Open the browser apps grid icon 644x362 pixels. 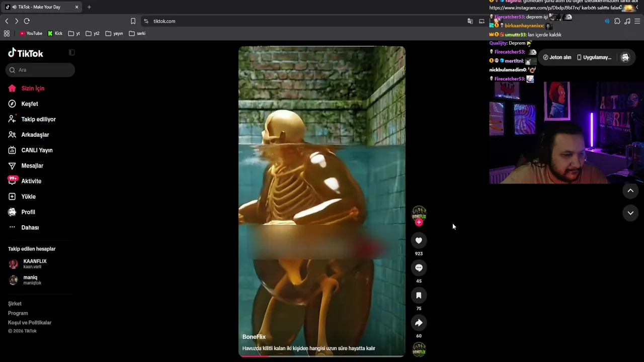point(7,34)
